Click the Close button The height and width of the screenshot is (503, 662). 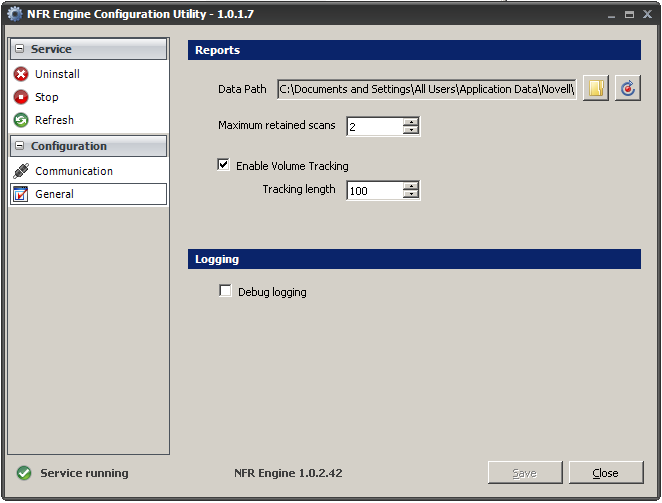[x=606, y=473]
